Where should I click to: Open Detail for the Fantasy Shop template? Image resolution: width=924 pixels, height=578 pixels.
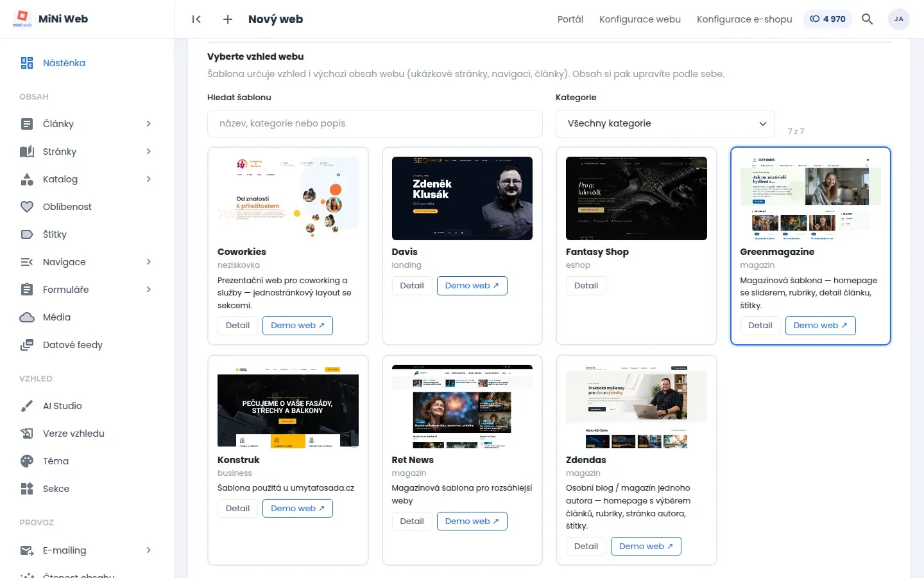point(586,286)
